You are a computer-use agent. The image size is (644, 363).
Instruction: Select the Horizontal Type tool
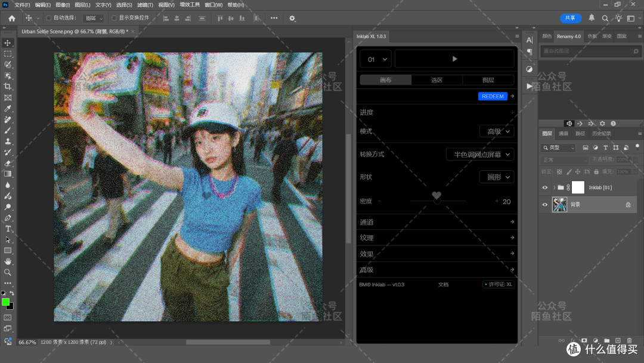point(8,229)
